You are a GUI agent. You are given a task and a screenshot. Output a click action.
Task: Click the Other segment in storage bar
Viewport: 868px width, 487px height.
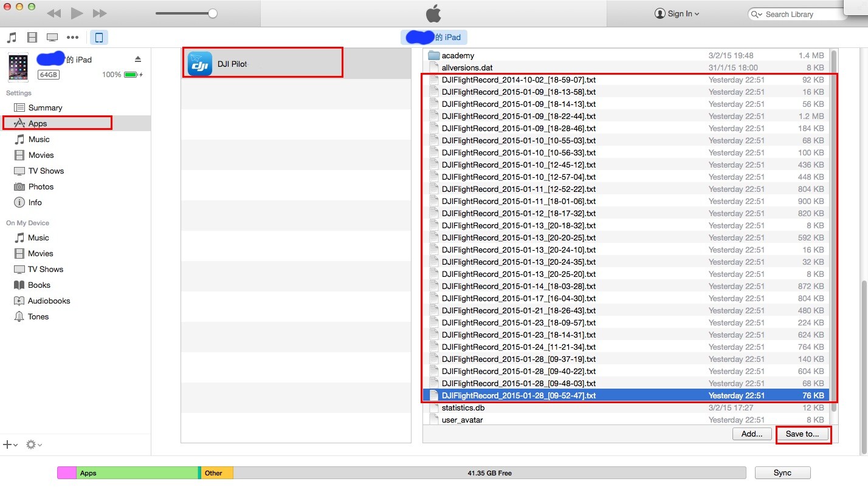217,473
